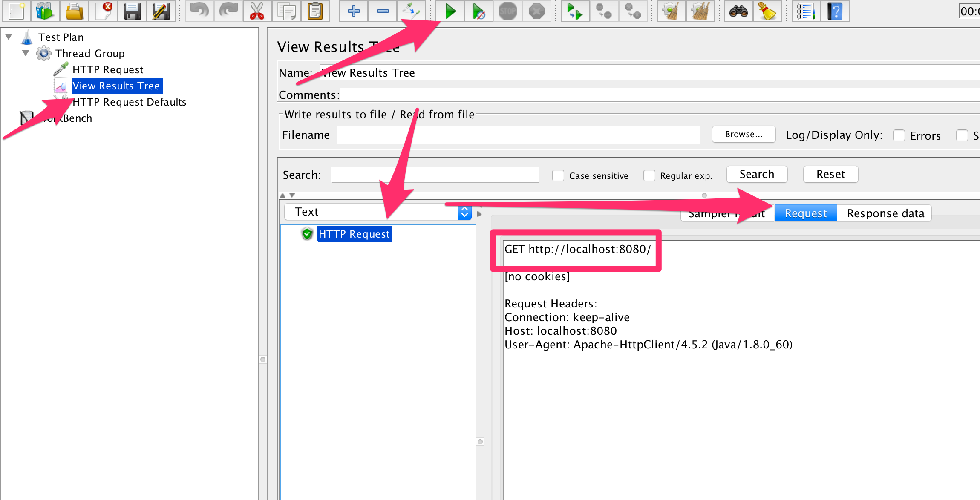Collapse the Thread Group tree node

point(26,53)
